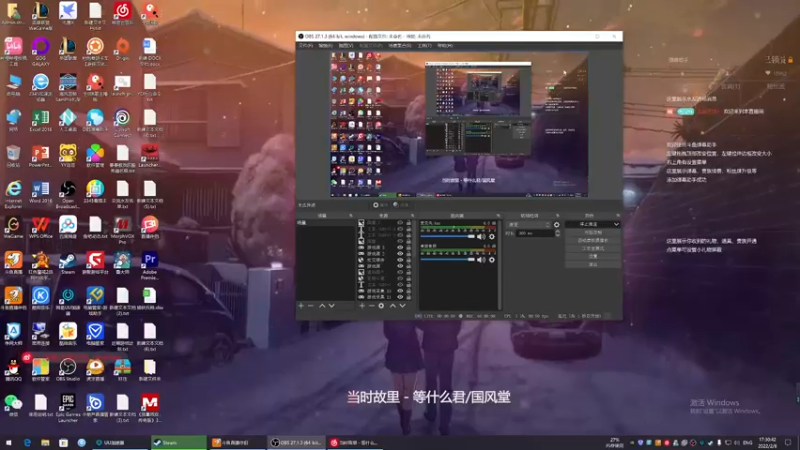The width and height of the screenshot is (800, 450).
Task: Adjust the 桌面音频 volume slider
Action: coord(447,260)
